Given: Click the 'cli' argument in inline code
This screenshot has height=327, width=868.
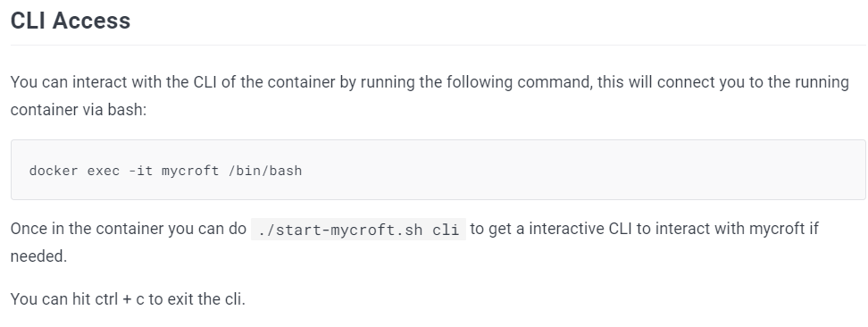Looking at the screenshot, I should (446, 230).
